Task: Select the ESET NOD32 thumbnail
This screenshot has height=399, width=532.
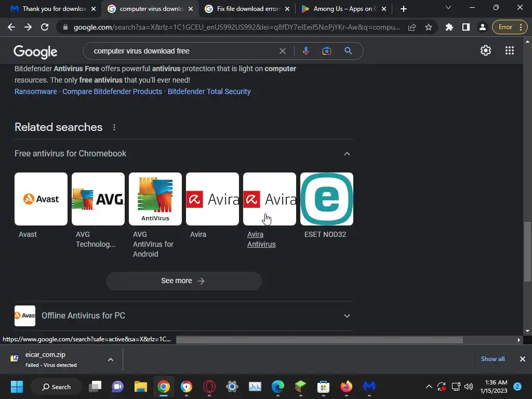Action: (326, 199)
